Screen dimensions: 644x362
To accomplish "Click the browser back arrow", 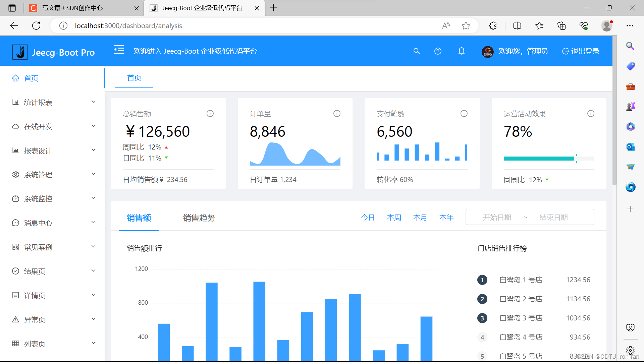I will pyautogui.click(x=14, y=25).
